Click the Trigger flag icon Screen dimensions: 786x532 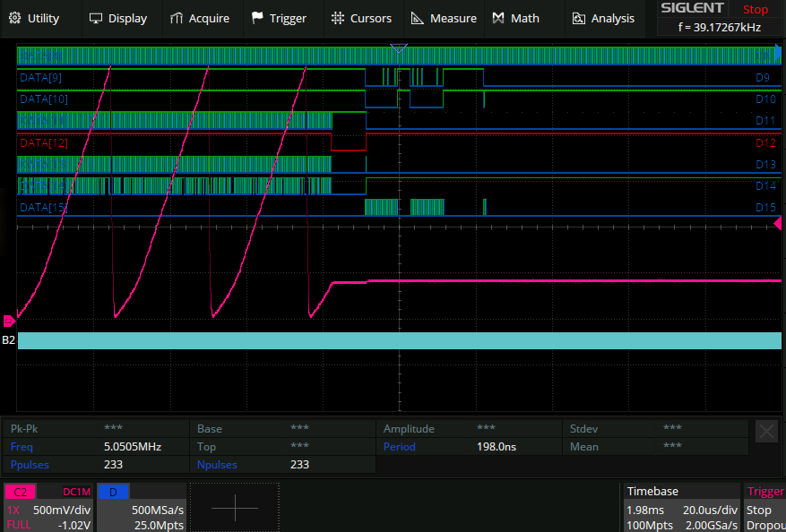pyautogui.click(x=258, y=18)
